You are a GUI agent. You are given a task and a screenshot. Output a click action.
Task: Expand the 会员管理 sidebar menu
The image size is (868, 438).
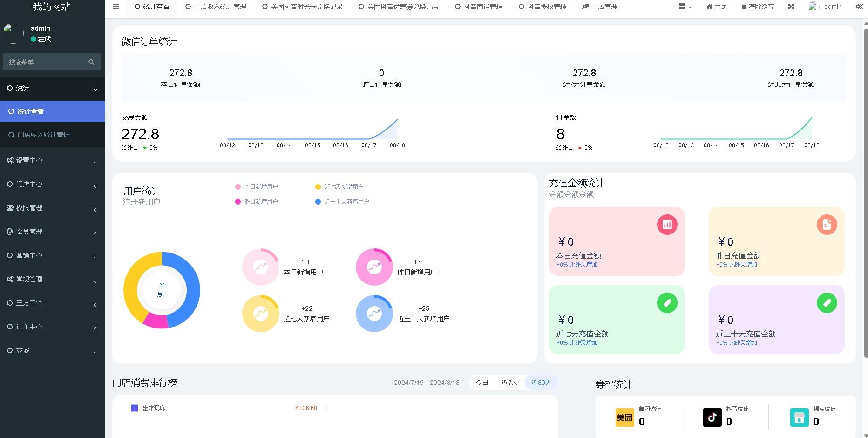tap(52, 232)
